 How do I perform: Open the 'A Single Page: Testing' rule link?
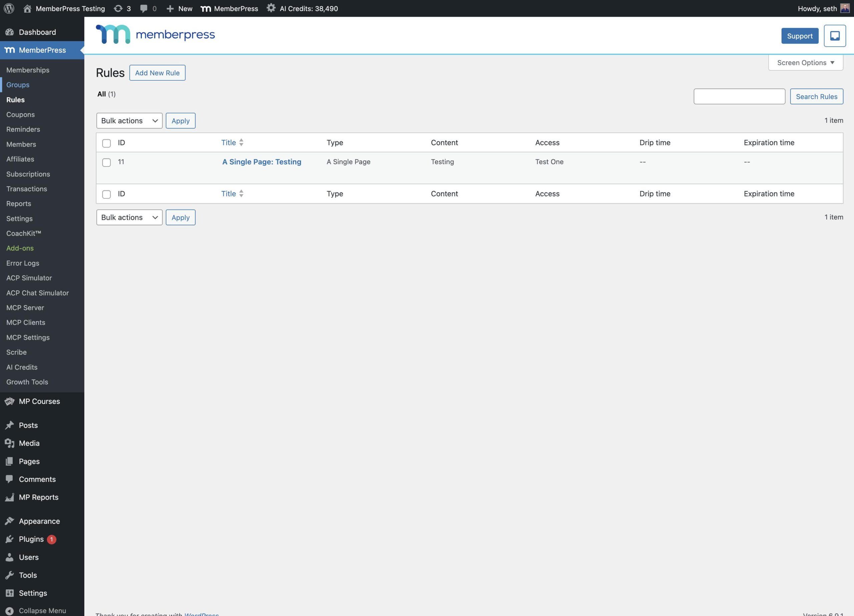[262, 161]
